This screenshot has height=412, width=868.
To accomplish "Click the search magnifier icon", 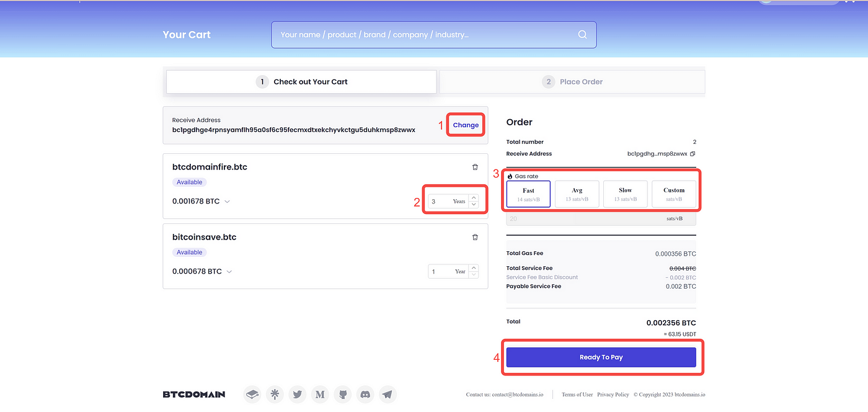I will [582, 35].
